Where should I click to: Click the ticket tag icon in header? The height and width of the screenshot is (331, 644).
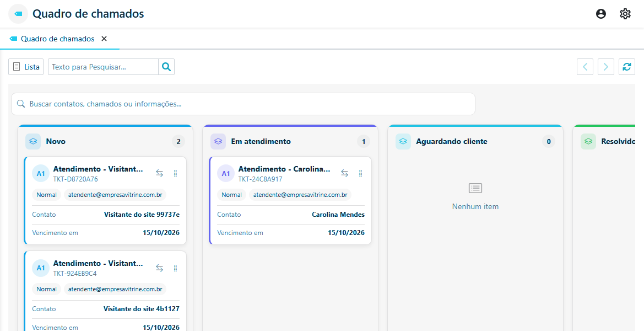pyautogui.click(x=18, y=14)
